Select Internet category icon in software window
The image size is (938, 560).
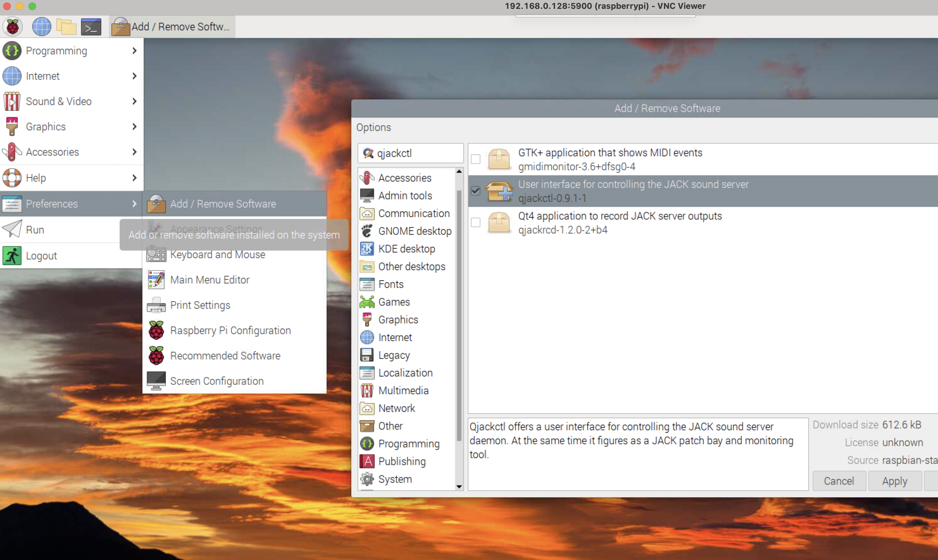click(367, 337)
